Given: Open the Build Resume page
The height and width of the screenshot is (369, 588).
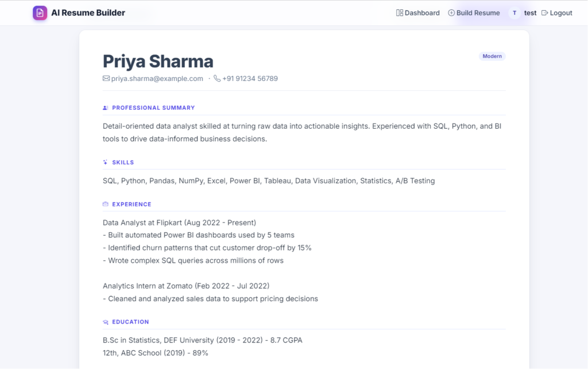Looking at the screenshot, I should coord(474,13).
